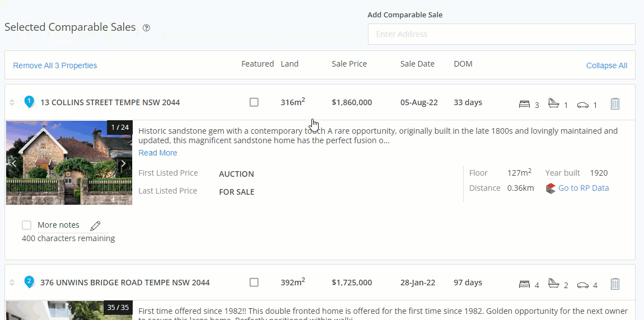Screen dimensions: 644x320
Task: Click Floor value 127m²
Action: tap(519, 172)
